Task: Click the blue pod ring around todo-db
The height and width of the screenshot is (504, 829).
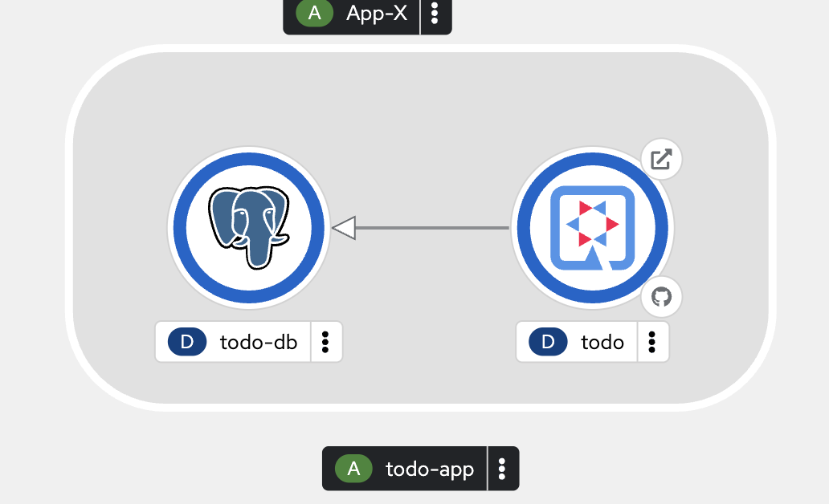Action: (248, 160)
